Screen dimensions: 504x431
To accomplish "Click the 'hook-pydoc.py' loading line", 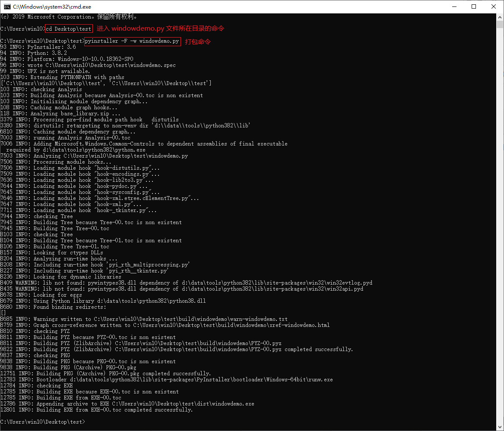I will click(74, 186).
